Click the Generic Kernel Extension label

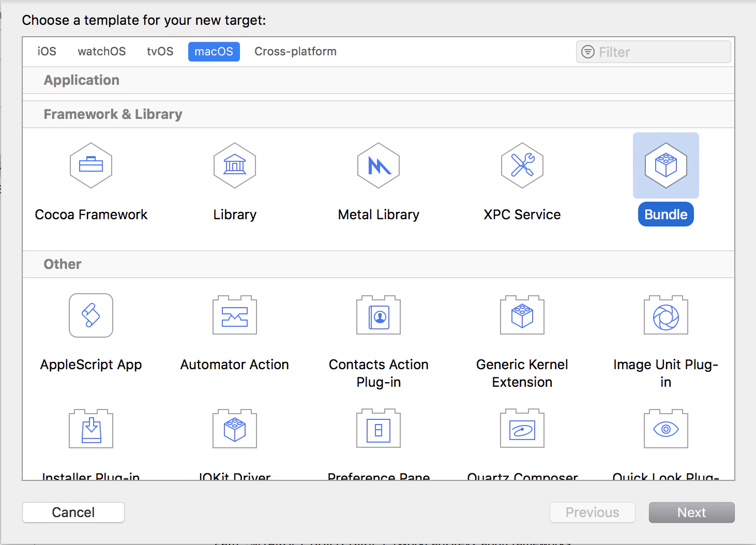[522, 373]
